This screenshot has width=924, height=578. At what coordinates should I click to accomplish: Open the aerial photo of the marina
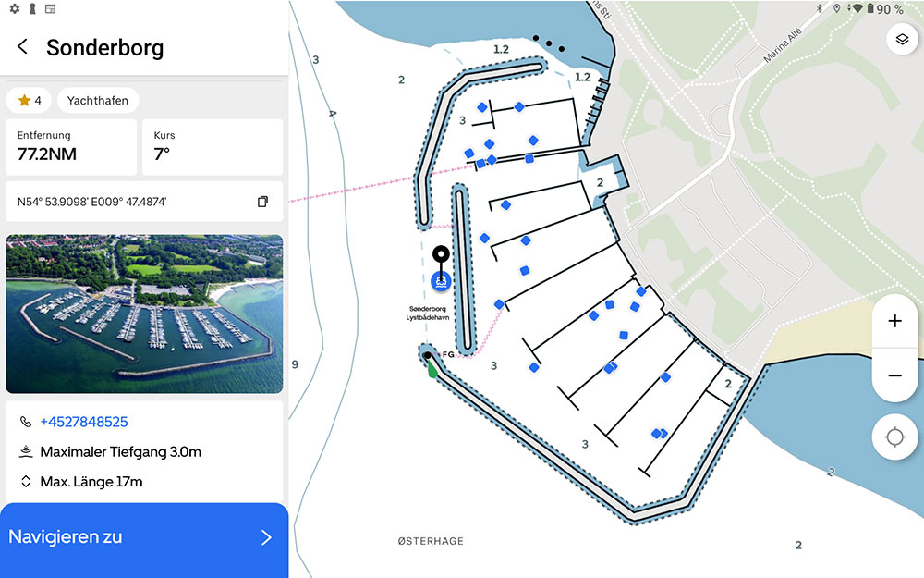click(144, 314)
